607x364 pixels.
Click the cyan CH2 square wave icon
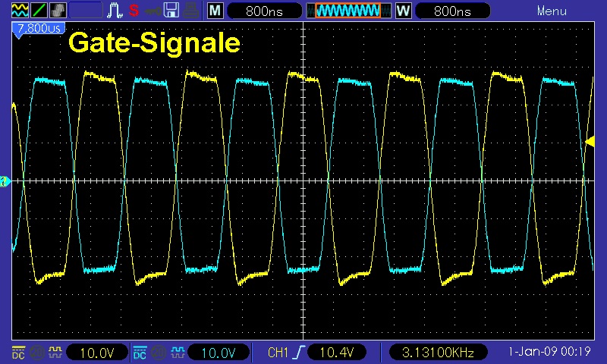pos(178,353)
